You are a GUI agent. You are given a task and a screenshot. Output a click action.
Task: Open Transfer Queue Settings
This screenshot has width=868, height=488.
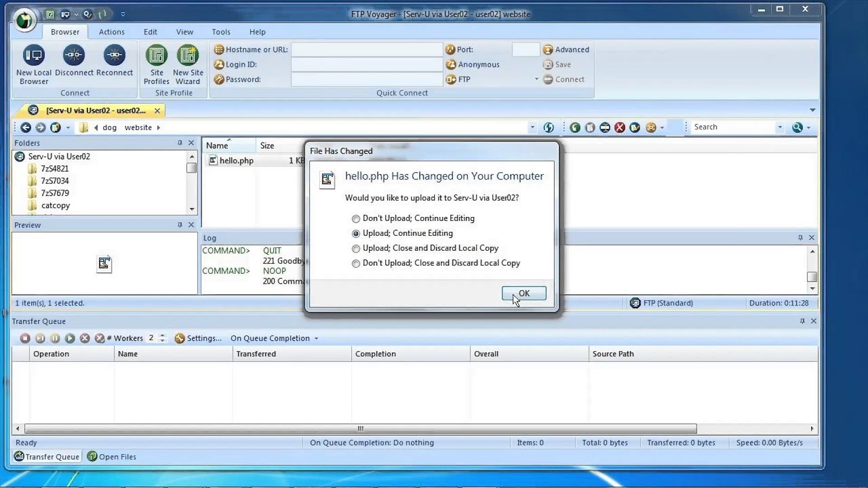click(198, 338)
